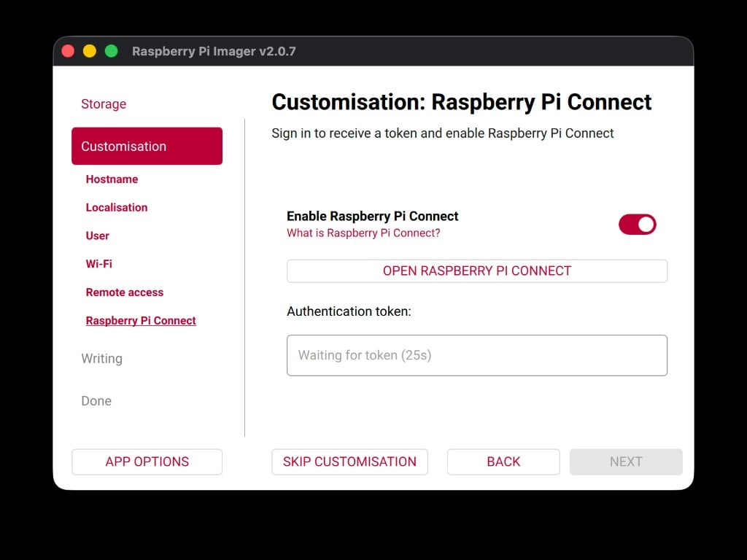Click the 'Authentication token:' label
Image resolution: width=747 pixels, height=560 pixels.
(x=349, y=311)
